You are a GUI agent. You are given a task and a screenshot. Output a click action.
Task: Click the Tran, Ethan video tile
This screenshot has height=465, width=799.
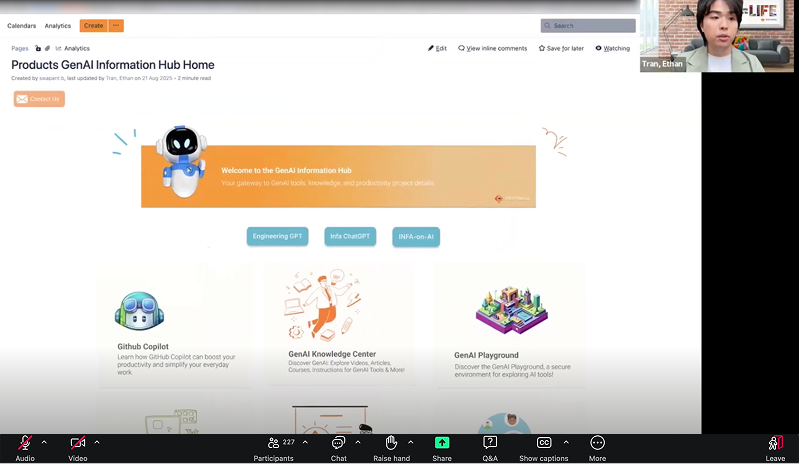coord(716,36)
